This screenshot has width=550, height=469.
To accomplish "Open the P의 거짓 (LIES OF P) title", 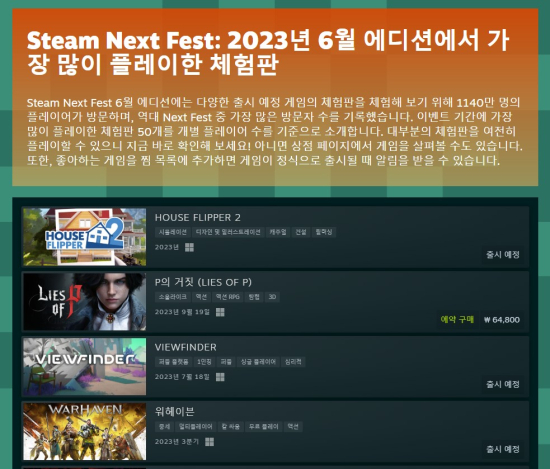I will click(x=203, y=282).
